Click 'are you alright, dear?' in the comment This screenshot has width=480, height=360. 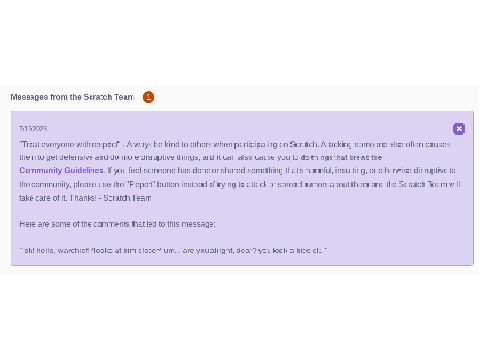(x=220, y=250)
